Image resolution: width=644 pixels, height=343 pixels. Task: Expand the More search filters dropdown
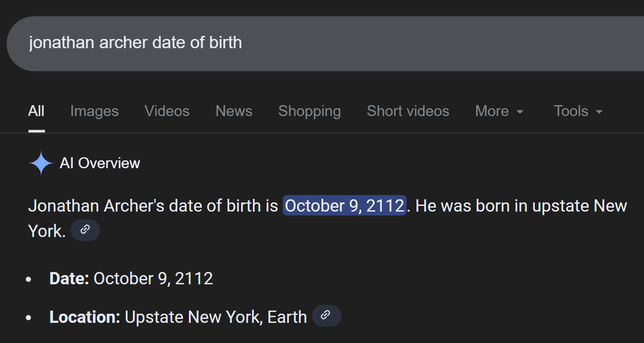click(x=499, y=111)
